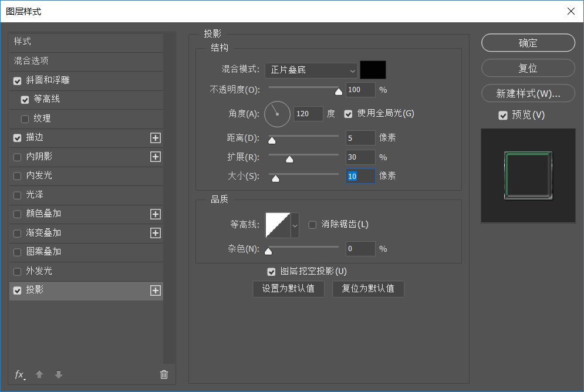Click plus icon next to 投影
Viewport: 584px width, 392px height.
pyautogui.click(x=155, y=290)
